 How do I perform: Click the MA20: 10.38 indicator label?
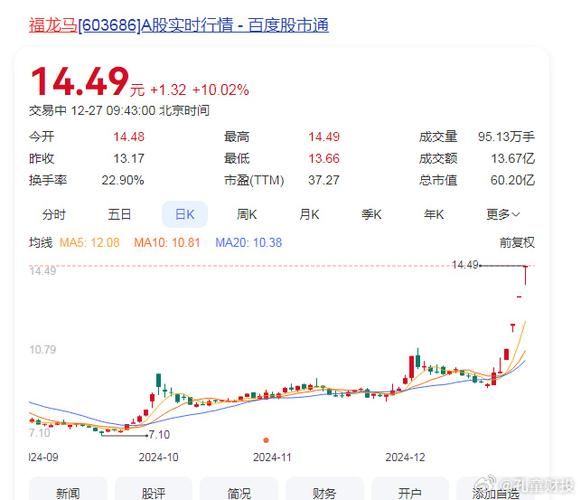coord(249,243)
